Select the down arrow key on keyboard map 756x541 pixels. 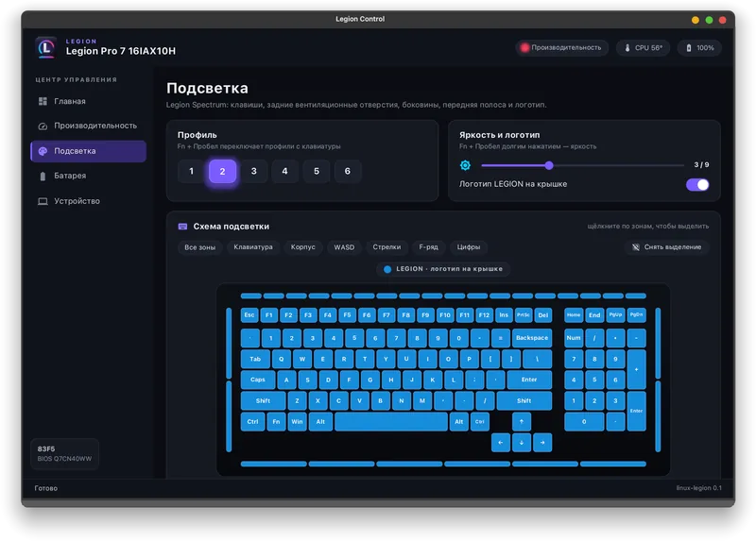pyautogui.click(x=522, y=442)
